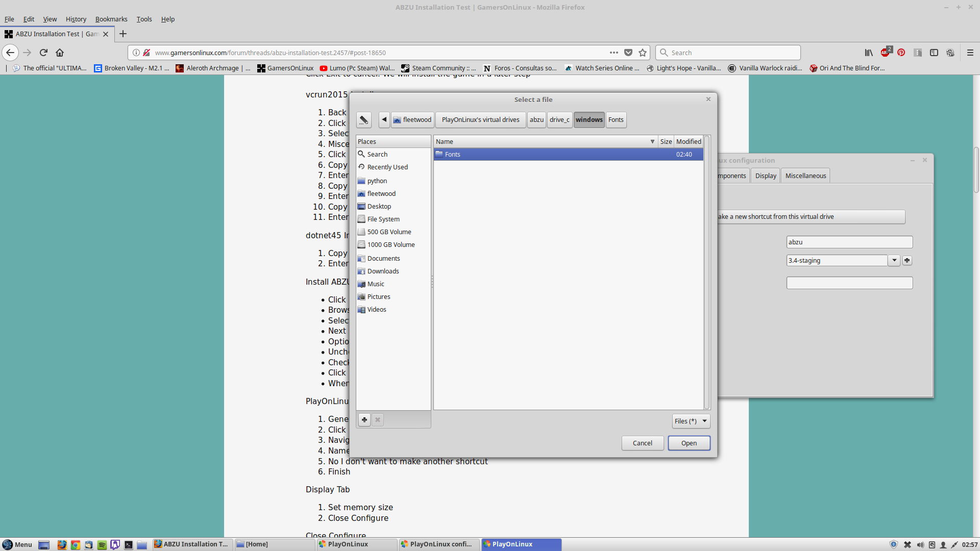Open Recently Used in Places
This screenshot has height=551, width=980.
[x=393, y=167]
